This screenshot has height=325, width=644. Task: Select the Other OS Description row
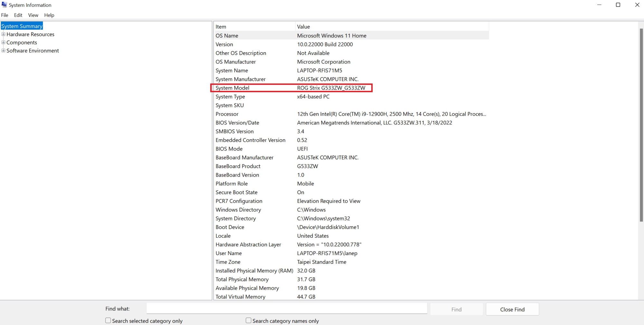(x=351, y=53)
